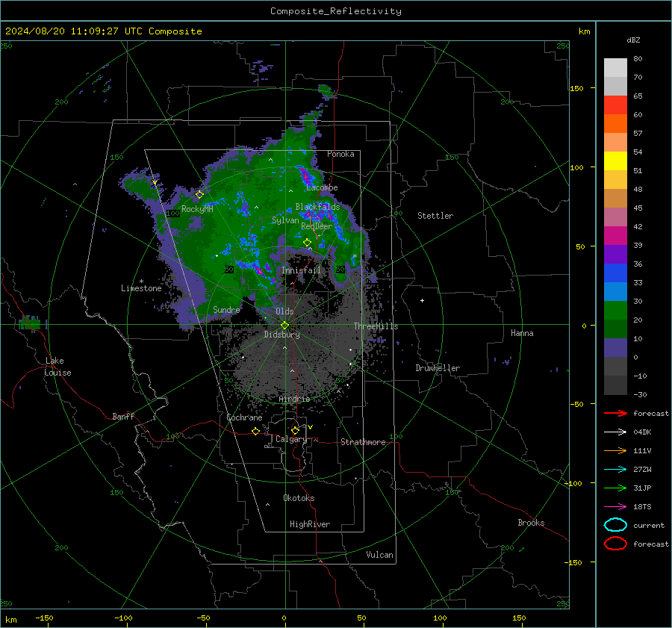Click the Brooks label
Viewport: 672px width, 628px height.
[531, 523]
